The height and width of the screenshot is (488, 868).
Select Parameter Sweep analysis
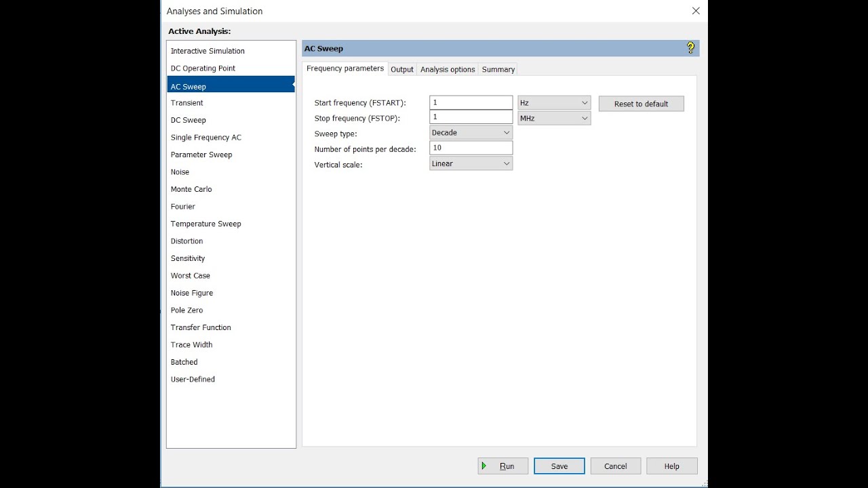pyautogui.click(x=231, y=155)
